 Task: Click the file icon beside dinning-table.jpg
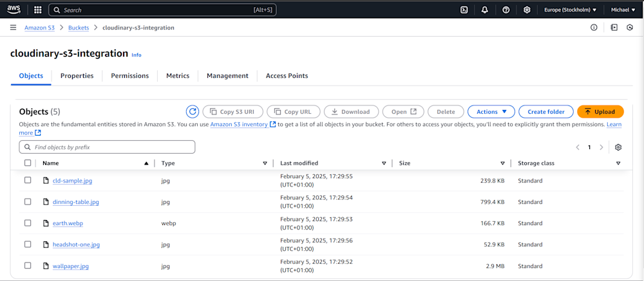pyautogui.click(x=46, y=202)
